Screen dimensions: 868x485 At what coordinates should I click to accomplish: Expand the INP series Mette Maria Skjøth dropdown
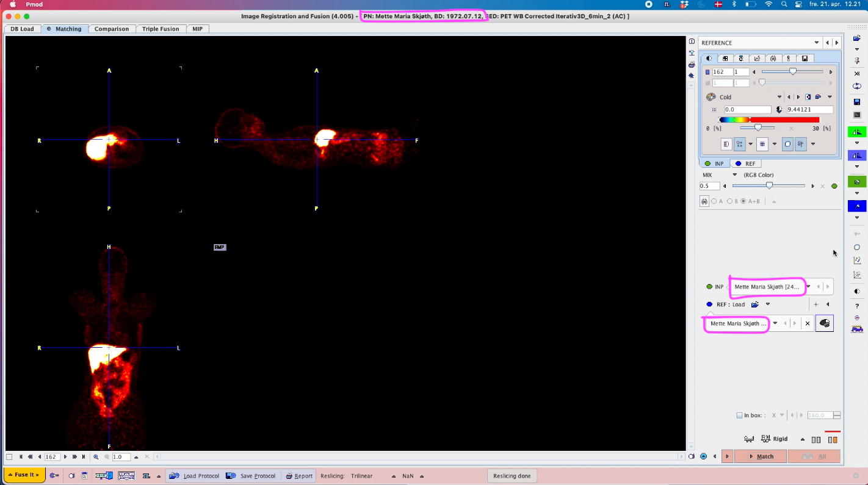809,287
